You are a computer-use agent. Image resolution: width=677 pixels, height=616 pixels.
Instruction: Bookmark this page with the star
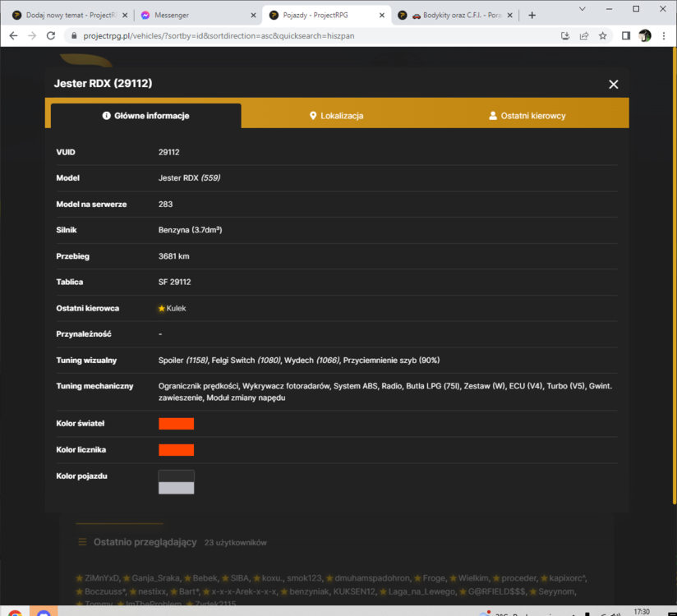603,36
